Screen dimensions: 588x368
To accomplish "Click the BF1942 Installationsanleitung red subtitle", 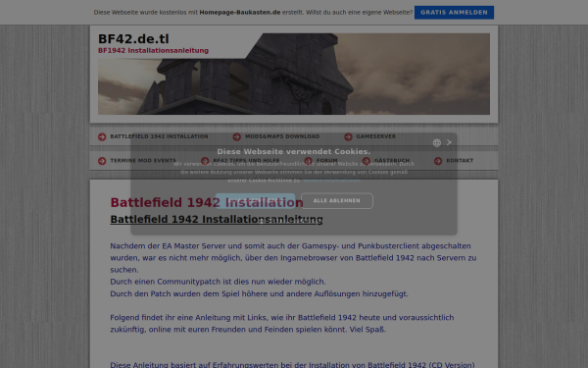I will click(153, 51).
